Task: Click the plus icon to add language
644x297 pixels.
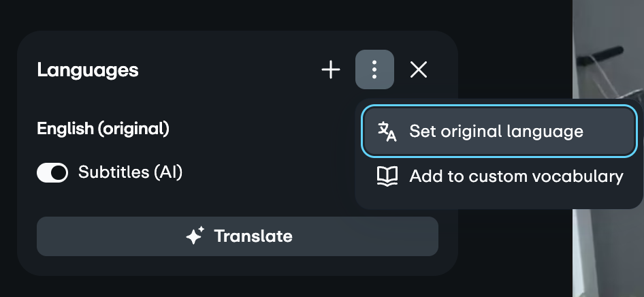Action: [331, 69]
